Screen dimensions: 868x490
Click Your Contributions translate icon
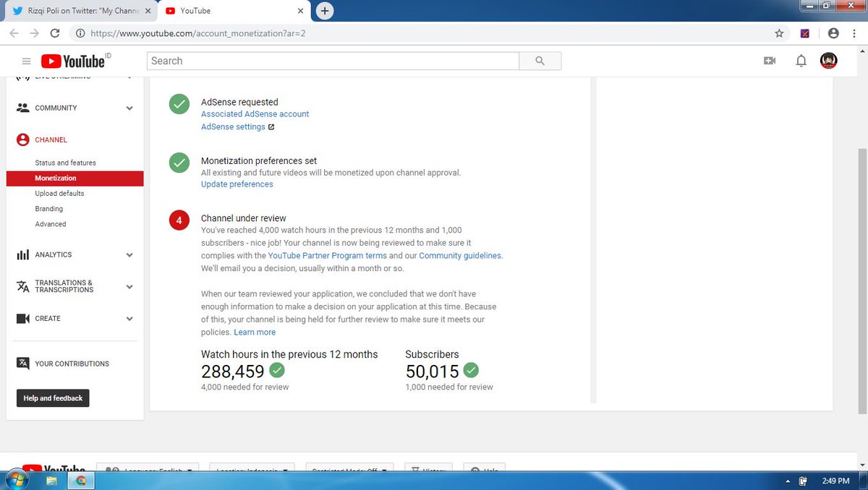coord(22,364)
